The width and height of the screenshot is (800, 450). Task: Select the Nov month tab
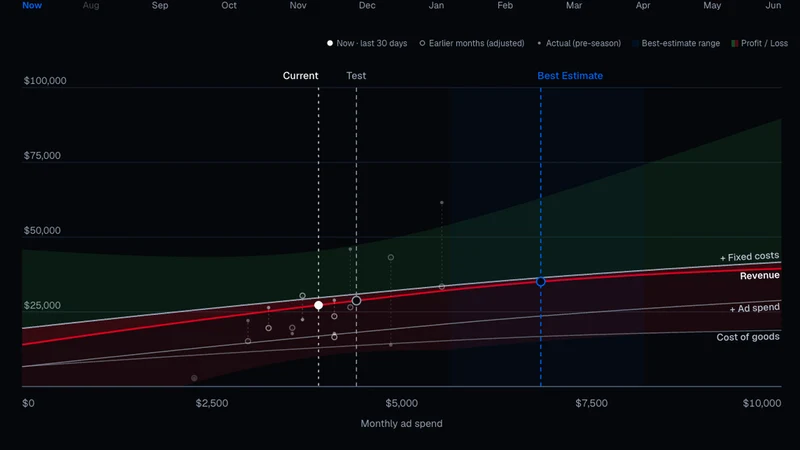click(298, 5)
